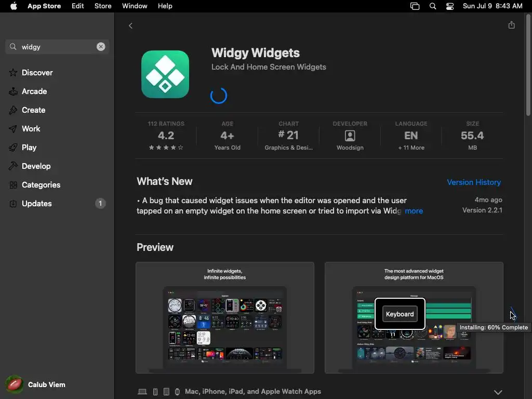Click the Mac laptop device icon
This screenshot has height=399, width=532.
tap(142, 392)
